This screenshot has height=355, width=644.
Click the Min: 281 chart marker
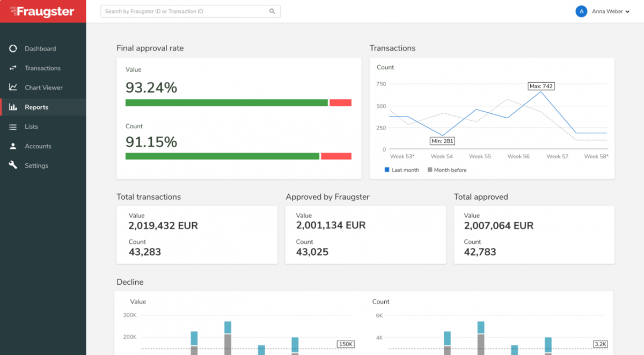click(442, 141)
